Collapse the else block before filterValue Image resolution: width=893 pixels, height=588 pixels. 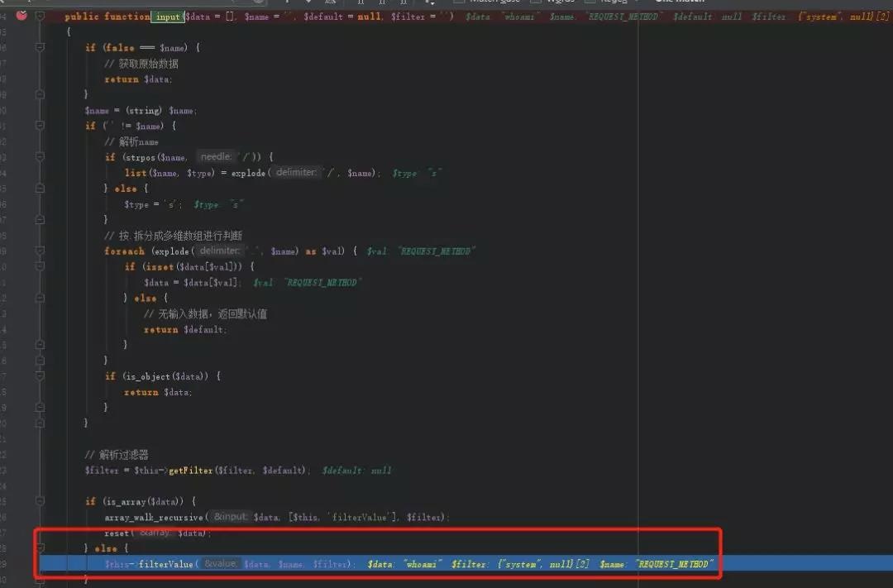pyautogui.click(x=40, y=548)
